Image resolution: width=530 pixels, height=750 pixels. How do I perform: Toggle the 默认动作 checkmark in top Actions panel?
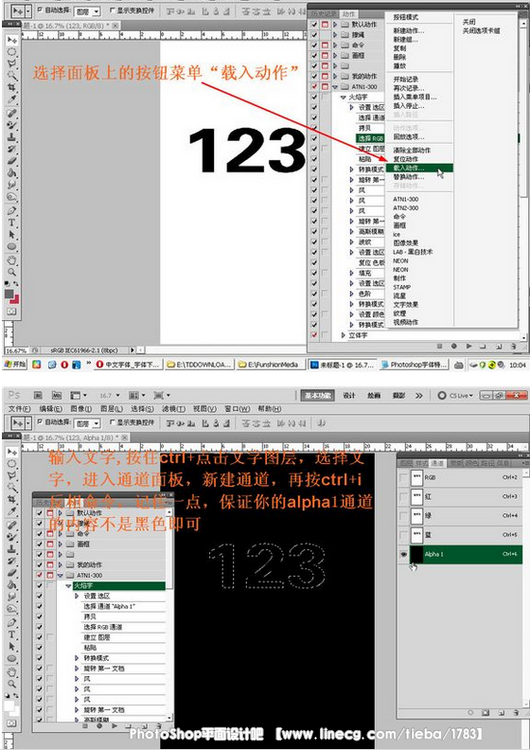(x=314, y=24)
